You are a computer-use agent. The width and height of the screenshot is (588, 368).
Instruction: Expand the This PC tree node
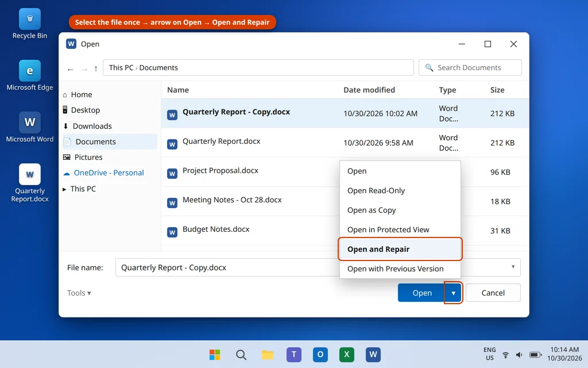(x=64, y=189)
